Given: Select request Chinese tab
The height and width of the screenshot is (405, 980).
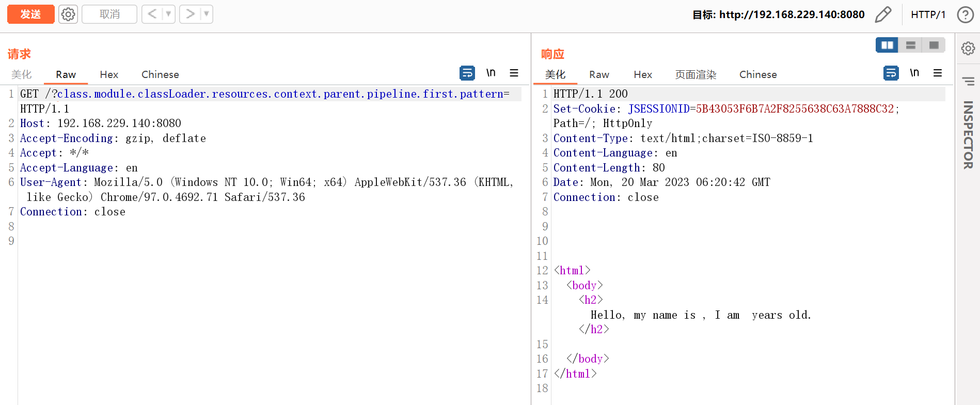Looking at the screenshot, I should click(160, 74).
